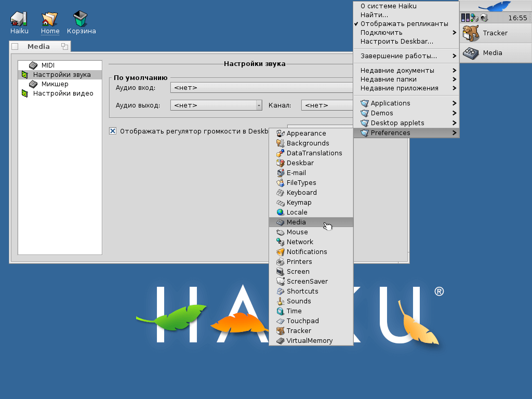Image resolution: width=532 pixels, height=399 pixels.
Task: Select Media in Preferences submenu
Action: pos(311,222)
